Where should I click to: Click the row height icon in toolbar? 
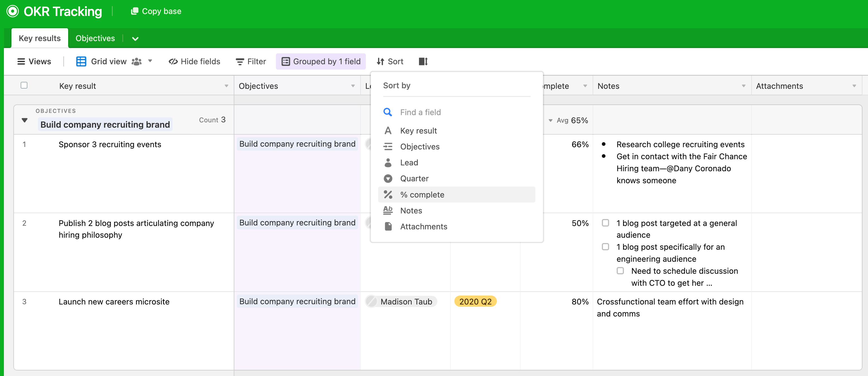[423, 61]
